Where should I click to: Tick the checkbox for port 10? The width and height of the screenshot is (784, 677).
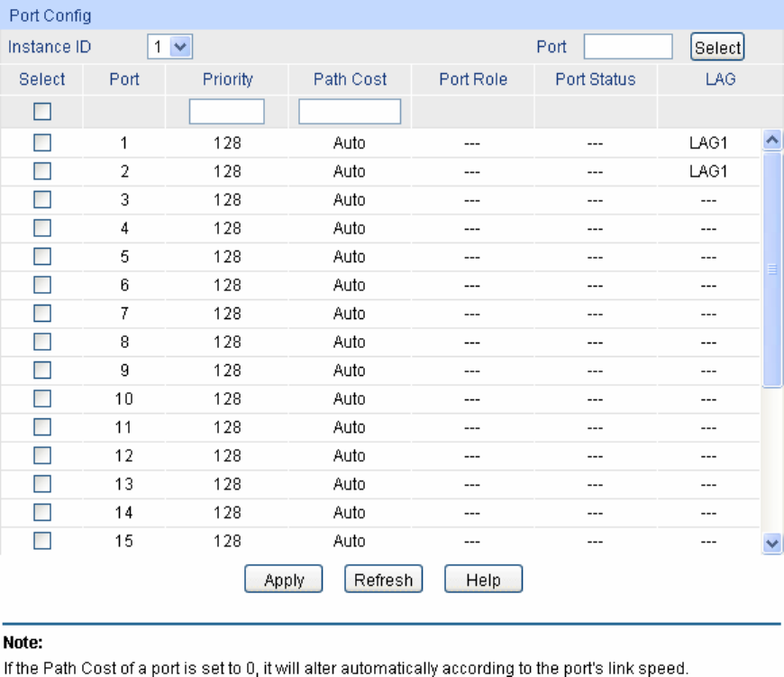(42, 398)
